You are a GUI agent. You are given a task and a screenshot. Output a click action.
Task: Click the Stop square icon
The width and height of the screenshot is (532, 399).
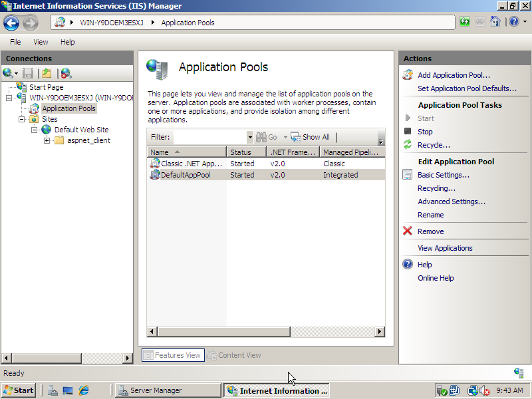click(x=408, y=131)
